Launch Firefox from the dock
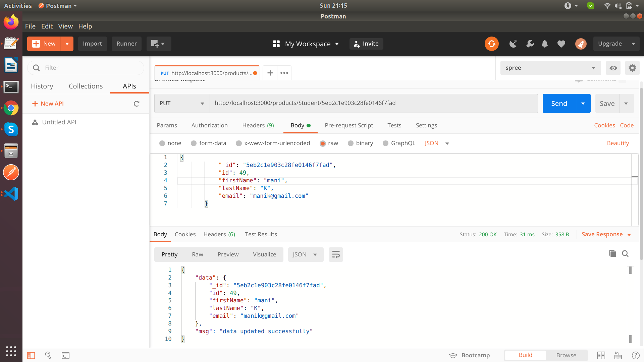This screenshot has width=644, height=362. [11, 22]
